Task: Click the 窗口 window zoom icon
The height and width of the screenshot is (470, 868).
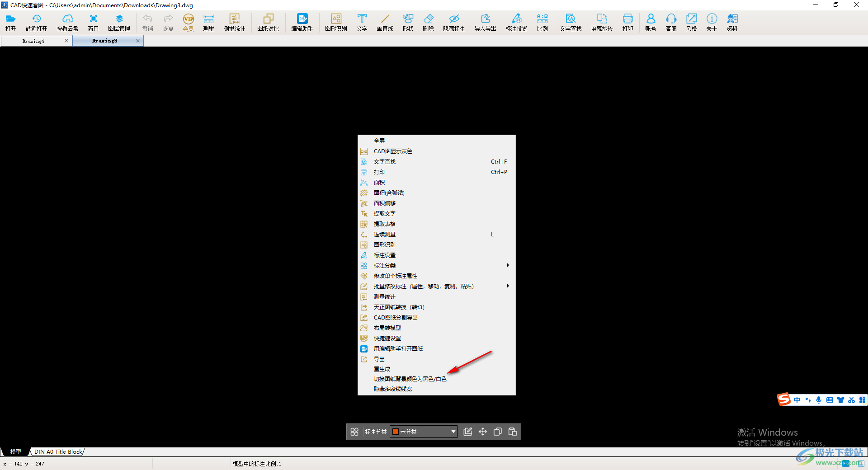Action: click(93, 22)
